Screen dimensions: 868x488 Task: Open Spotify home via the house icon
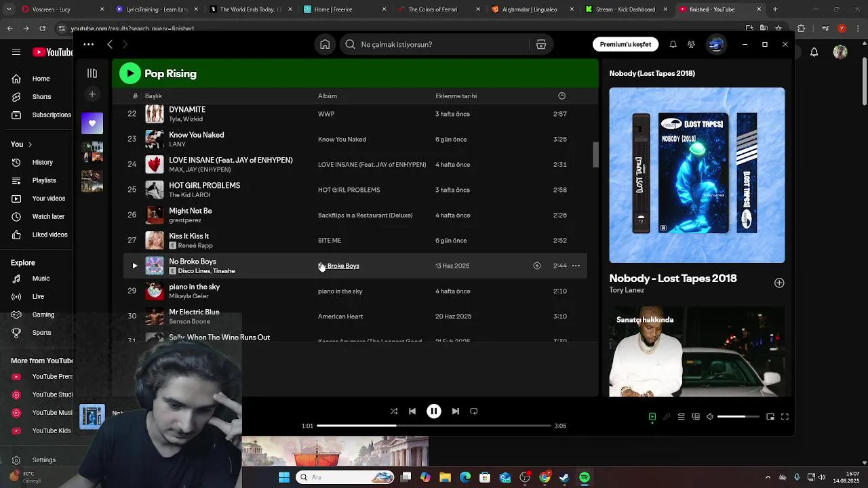(325, 44)
